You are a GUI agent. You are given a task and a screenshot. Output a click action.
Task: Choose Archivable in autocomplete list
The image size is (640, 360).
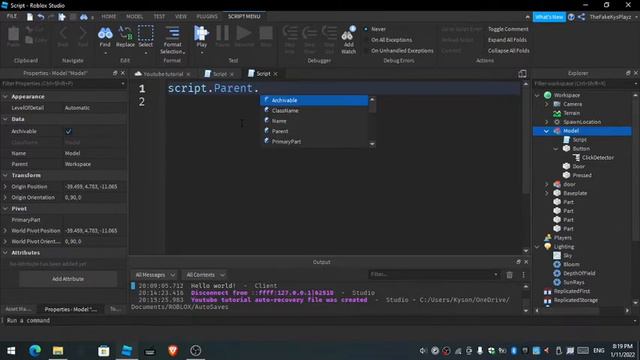tap(314, 100)
